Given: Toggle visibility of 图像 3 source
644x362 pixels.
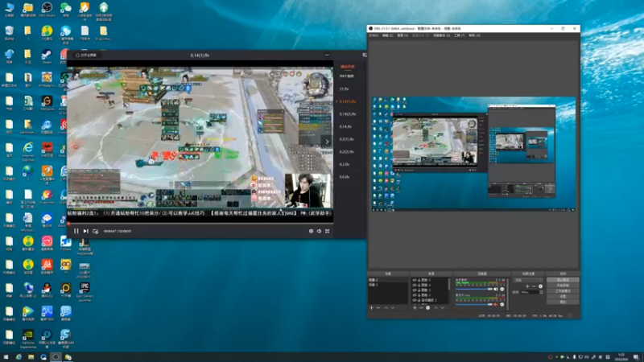Looking at the screenshot, I should pos(415,290).
